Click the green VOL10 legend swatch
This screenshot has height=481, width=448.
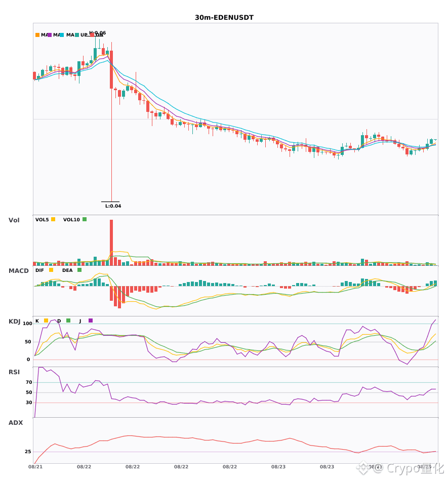(85, 219)
